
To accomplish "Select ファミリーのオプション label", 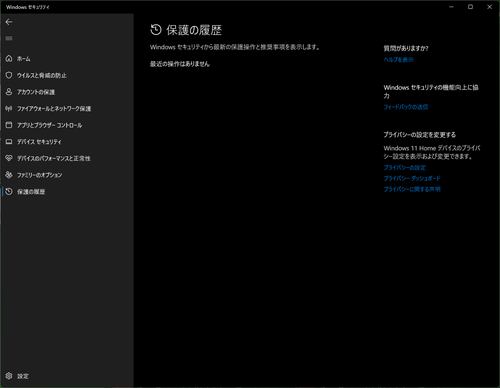I will tap(40, 175).
